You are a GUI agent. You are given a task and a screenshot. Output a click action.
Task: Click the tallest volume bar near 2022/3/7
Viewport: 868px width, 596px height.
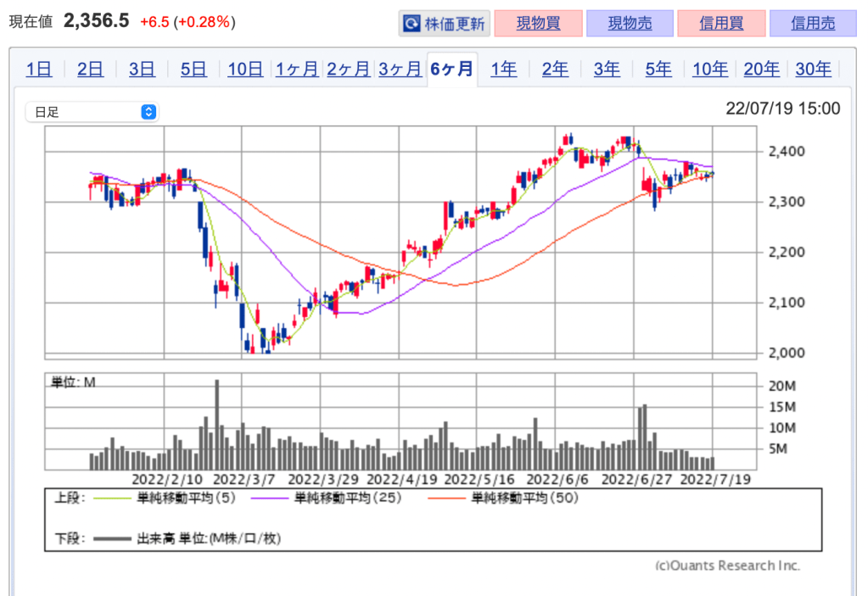217,424
